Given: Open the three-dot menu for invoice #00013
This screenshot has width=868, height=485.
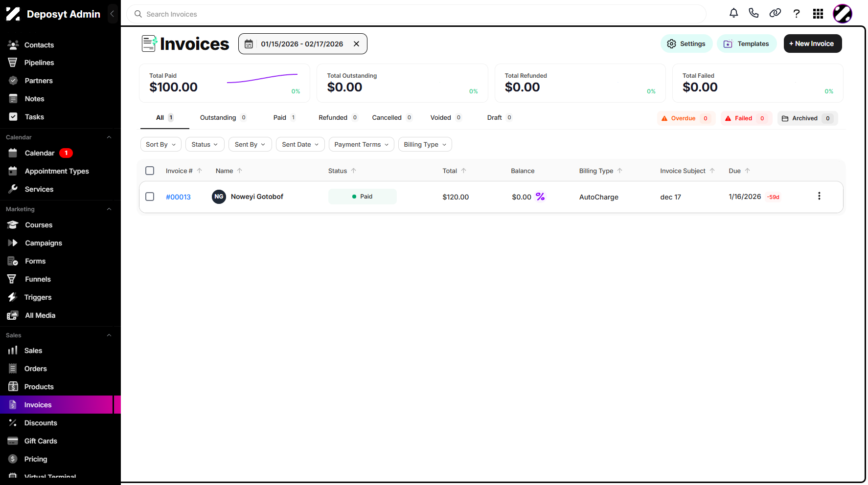Looking at the screenshot, I should coord(819,196).
